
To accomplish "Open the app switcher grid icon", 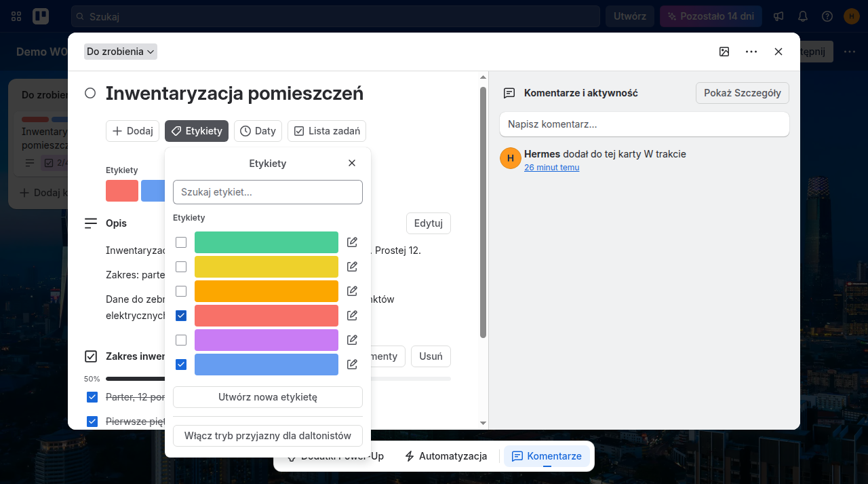I will pos(16,16).
